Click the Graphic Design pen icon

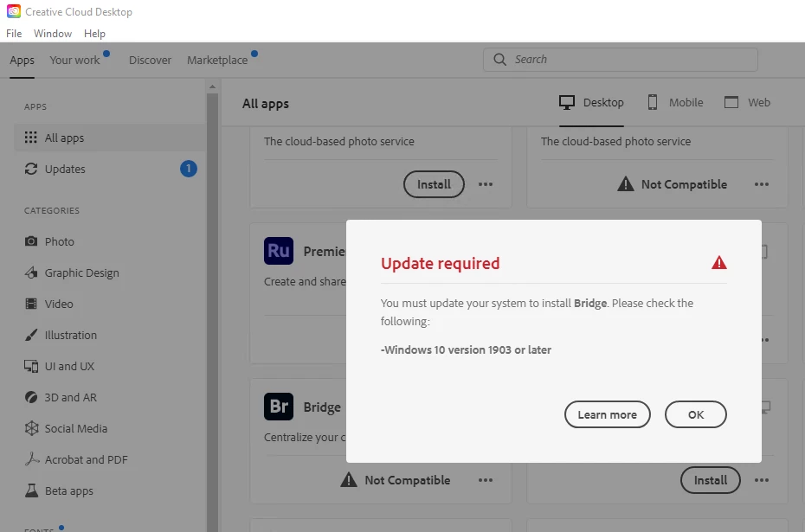[x=31, y=272]
